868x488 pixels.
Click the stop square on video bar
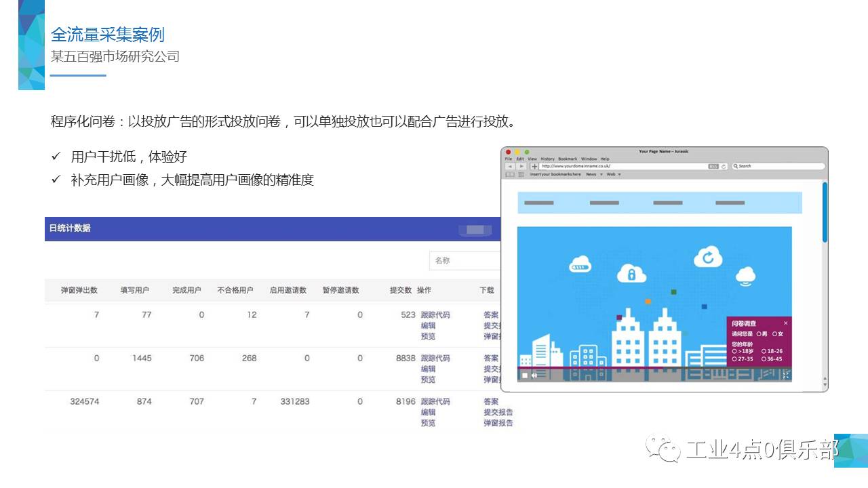[524, 375]
